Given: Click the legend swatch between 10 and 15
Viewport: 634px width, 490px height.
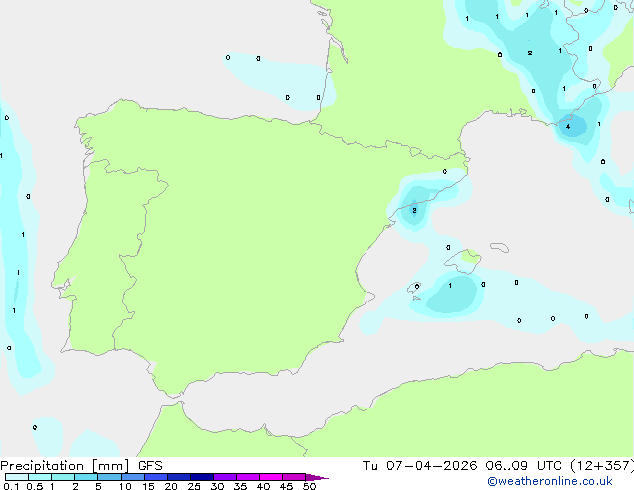Looking at the screenshot, I should tap(133, 477).
